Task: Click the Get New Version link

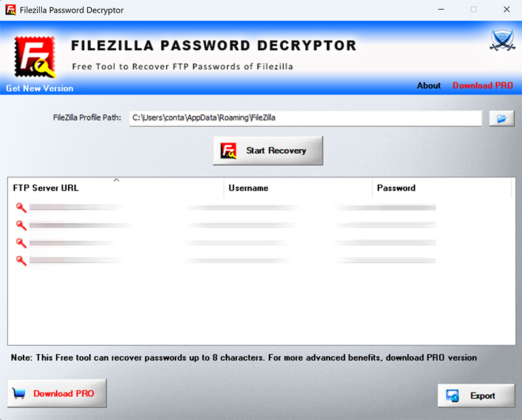Action: (x=40, y=88)
